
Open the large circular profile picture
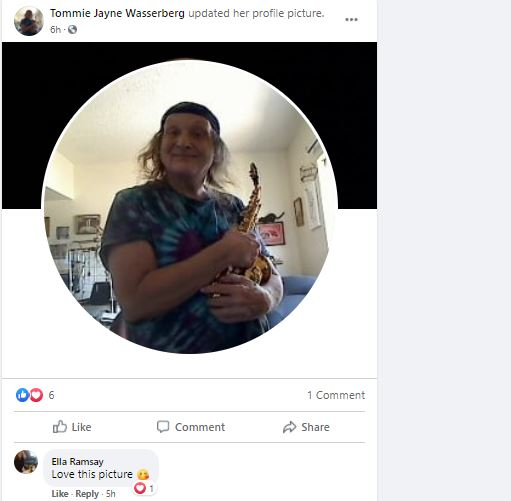(189, 206)
